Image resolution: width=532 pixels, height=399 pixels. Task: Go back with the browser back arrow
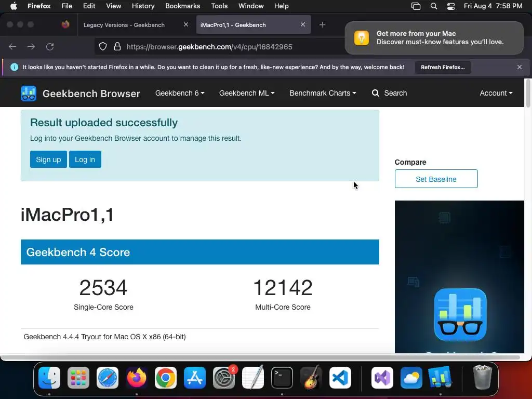12,46
